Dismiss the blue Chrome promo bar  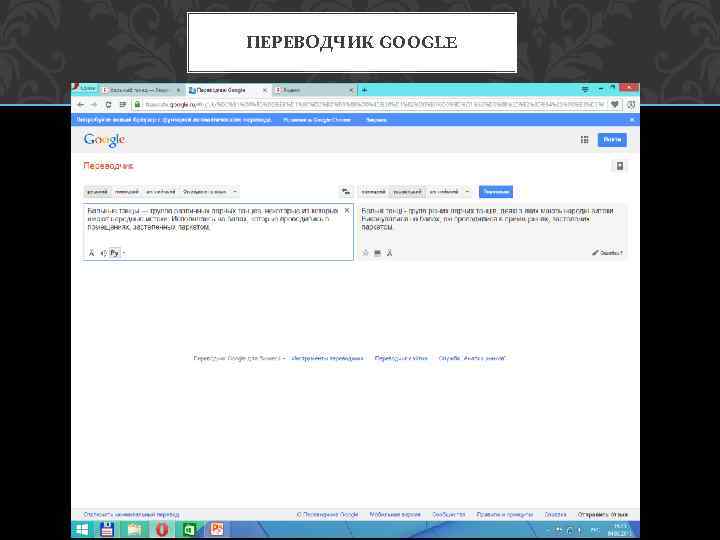[632, 120]
